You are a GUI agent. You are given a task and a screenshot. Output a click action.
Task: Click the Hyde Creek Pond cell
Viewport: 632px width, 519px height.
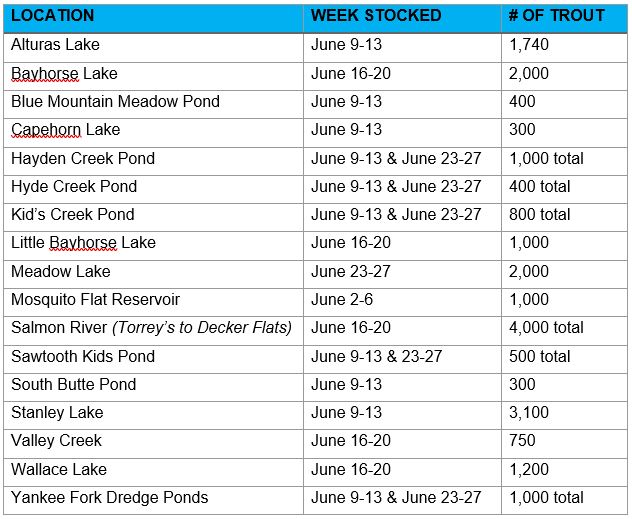[x=74, y=186]
